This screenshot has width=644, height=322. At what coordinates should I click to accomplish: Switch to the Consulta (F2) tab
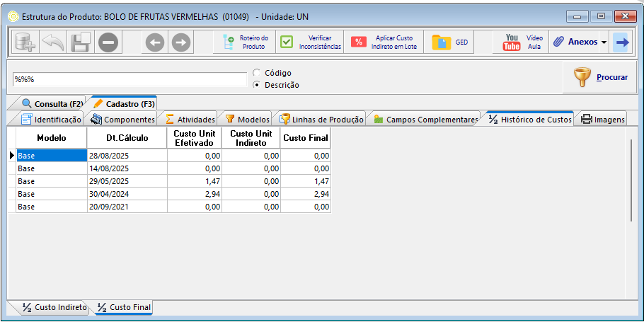click(52, 103)
